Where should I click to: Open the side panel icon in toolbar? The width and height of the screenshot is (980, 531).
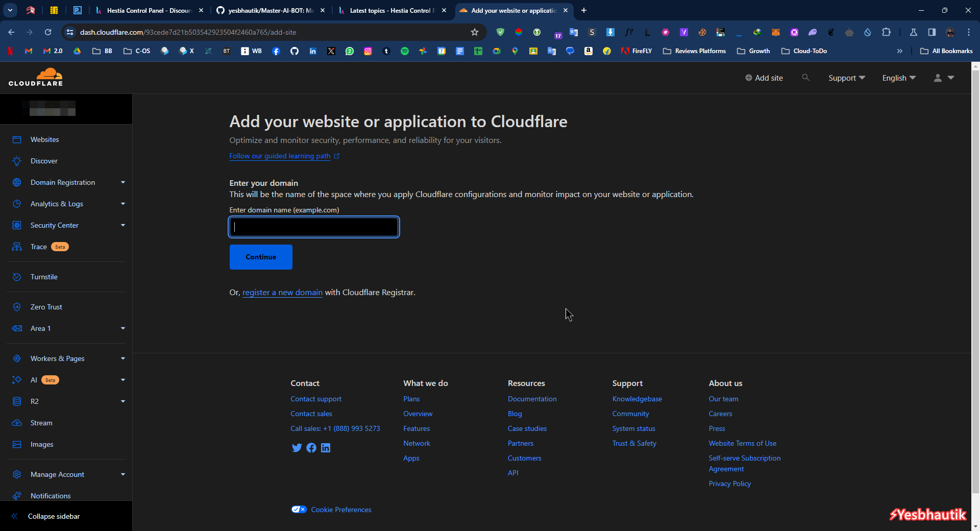click(x=932, y=32)
